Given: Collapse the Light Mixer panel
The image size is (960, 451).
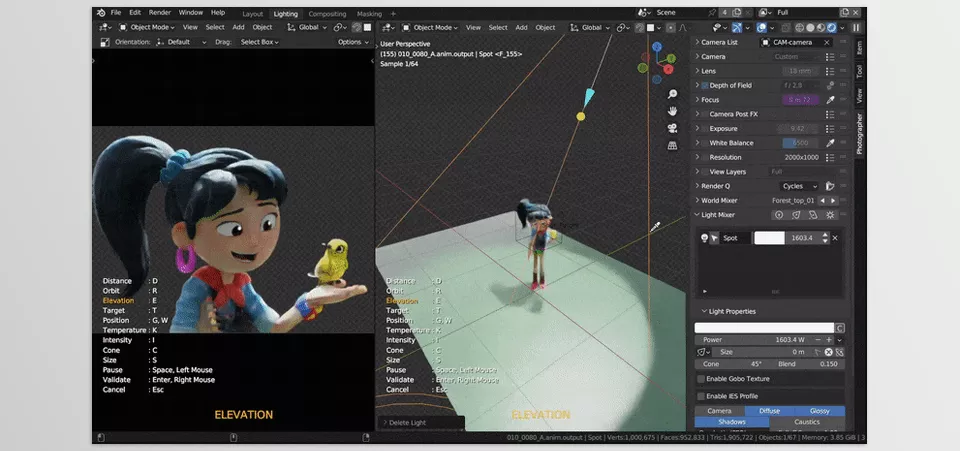Looking at the screenshot, I should [697, 215].
